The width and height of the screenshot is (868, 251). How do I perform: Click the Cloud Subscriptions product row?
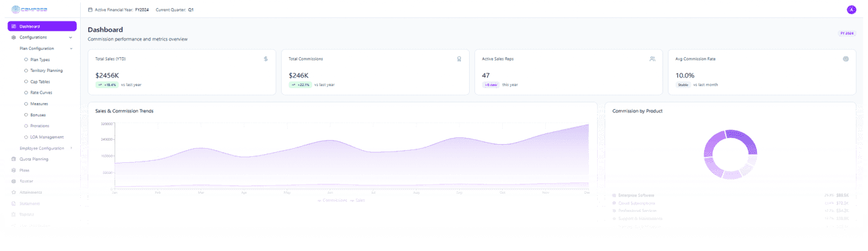pyautogui.click(x=730, y=203)
